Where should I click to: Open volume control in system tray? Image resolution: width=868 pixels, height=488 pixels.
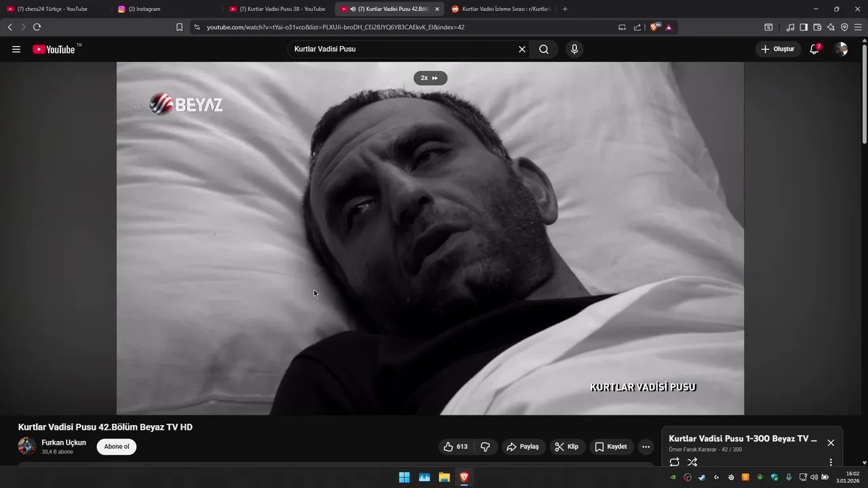coord(814,477)
